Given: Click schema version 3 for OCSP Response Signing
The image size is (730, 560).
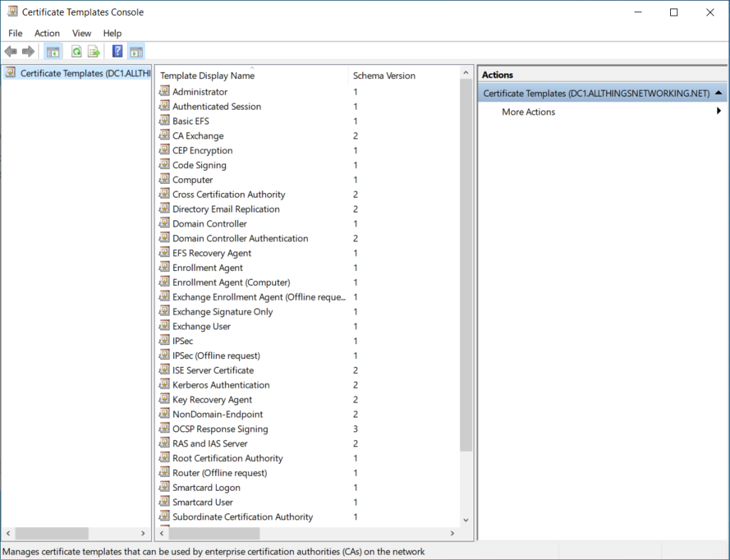Looking at the screenshot, I should coord(355,429).
